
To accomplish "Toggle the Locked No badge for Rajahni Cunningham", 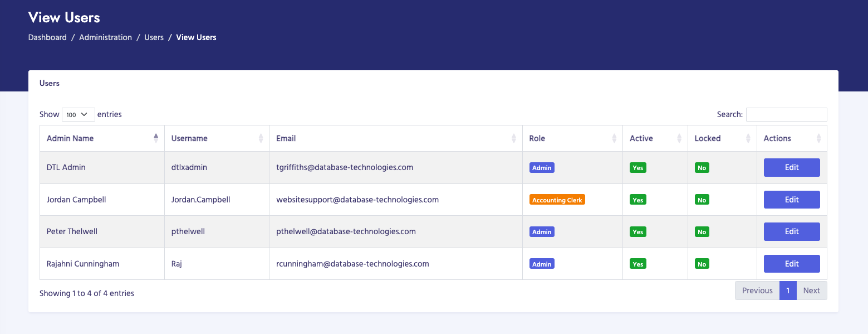I will pos(702,263).
